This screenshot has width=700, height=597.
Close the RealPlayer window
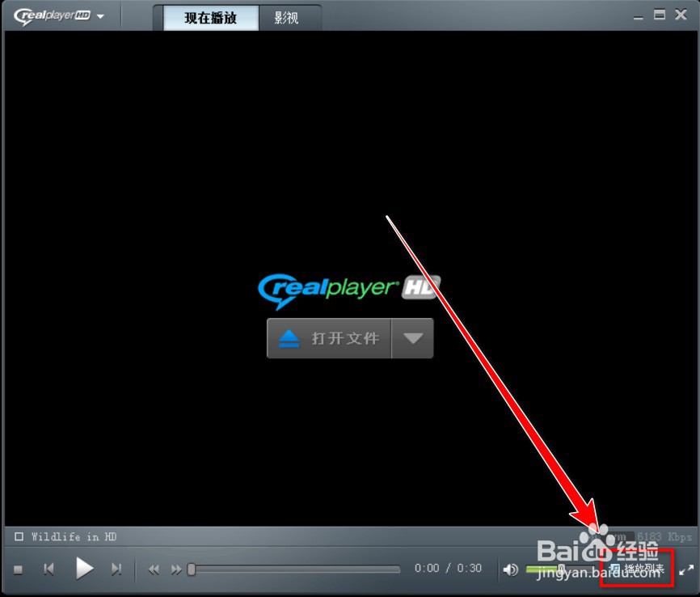681,15
